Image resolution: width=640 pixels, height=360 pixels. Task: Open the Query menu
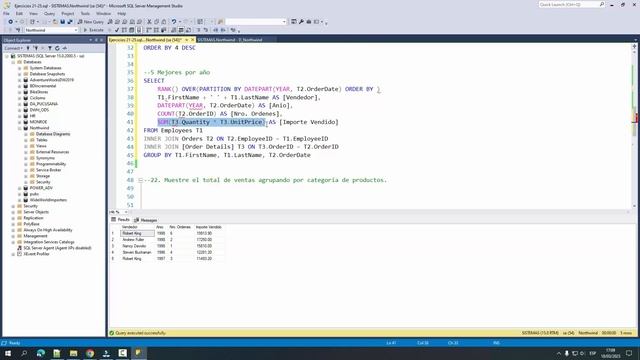49,13
